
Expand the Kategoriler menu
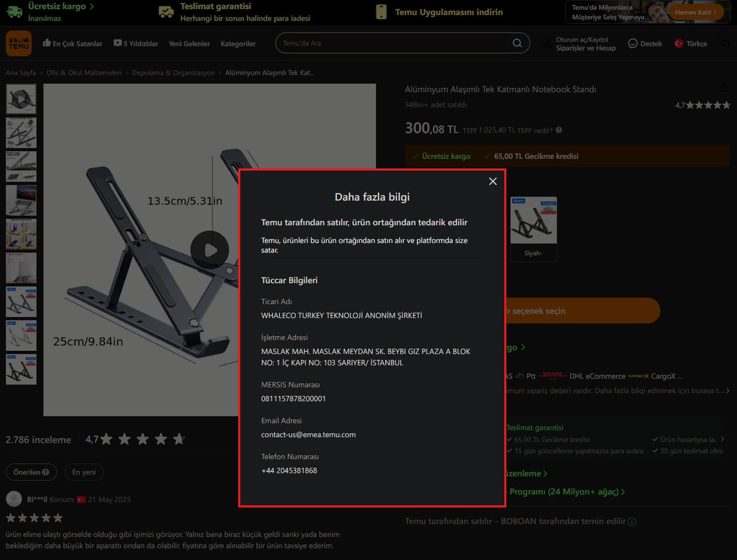tap(242, 44)
